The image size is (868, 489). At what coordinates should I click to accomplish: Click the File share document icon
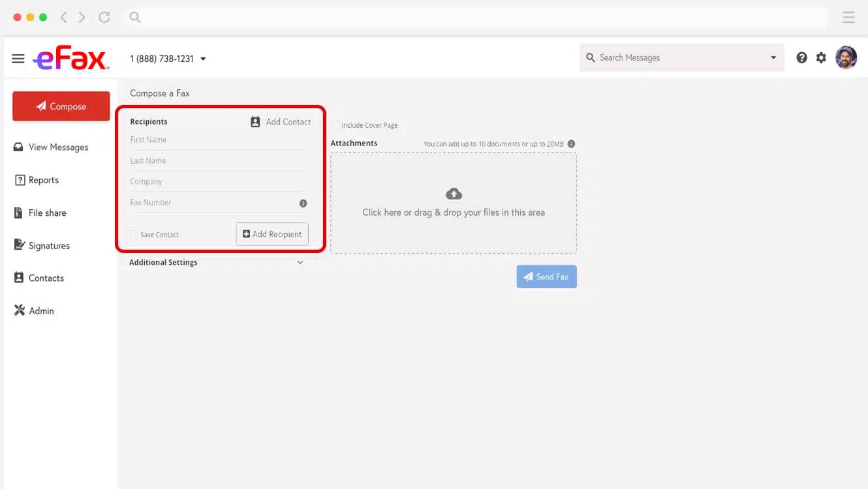[x=20, y=213]
